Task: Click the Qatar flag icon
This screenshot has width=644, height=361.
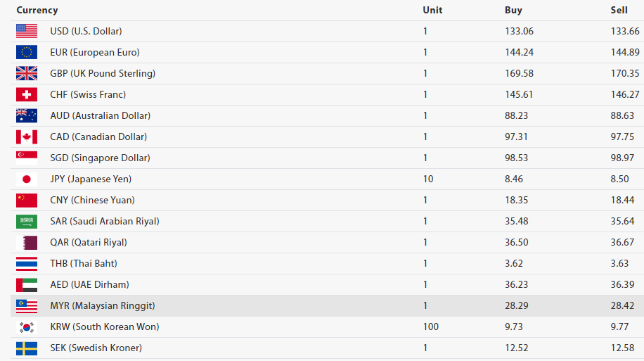Action: coord(27,242)
